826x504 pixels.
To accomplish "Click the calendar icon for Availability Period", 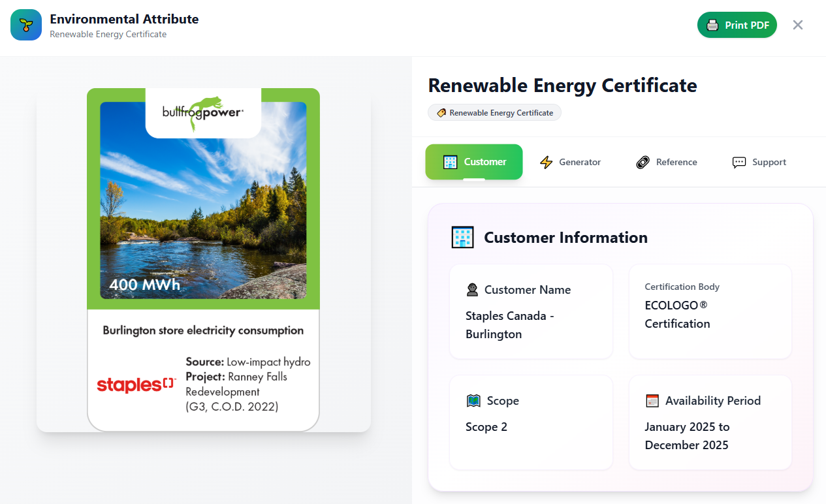I will pos(651,400).
